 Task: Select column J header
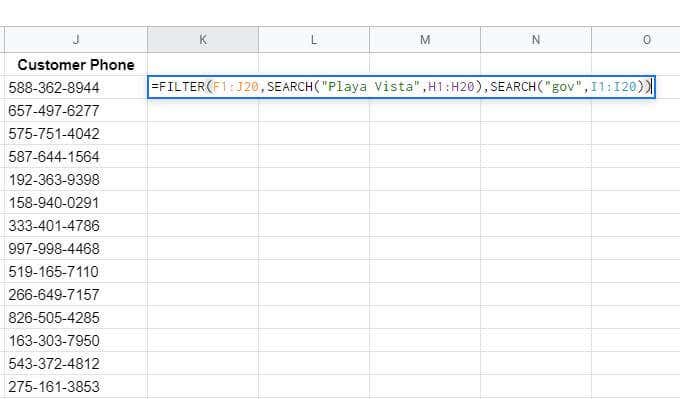(76, 40)
